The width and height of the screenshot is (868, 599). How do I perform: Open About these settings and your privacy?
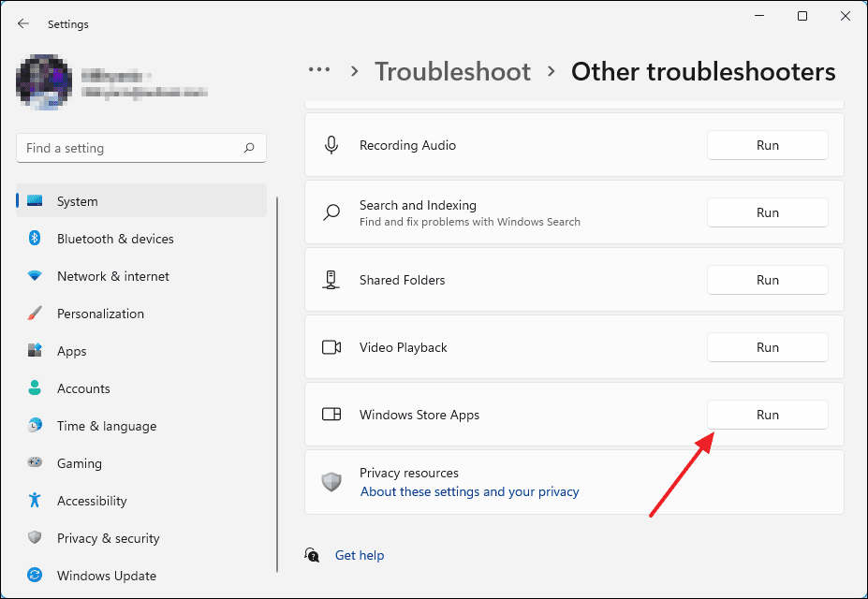coord(469,491)
